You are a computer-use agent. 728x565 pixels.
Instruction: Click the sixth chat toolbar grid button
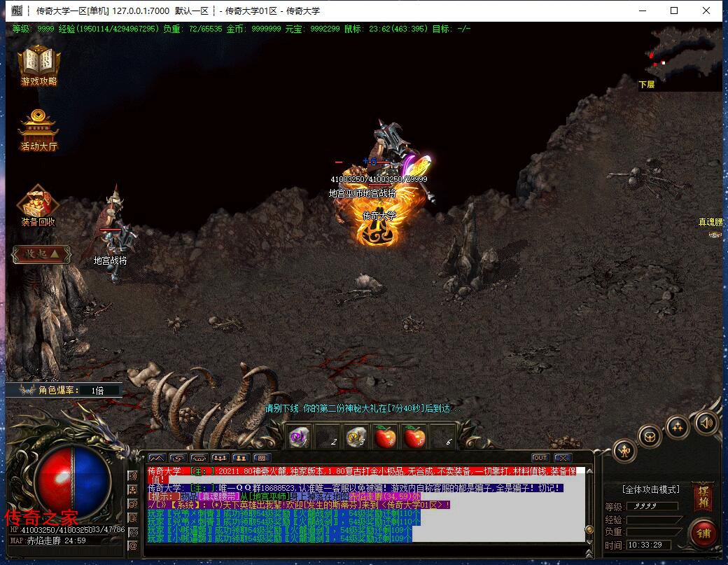(262, 458)
